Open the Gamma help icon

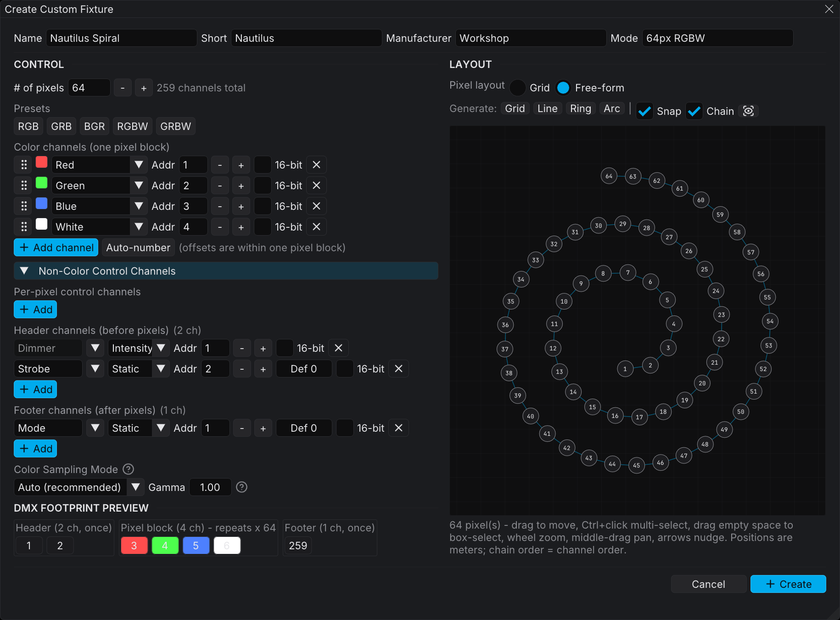tap(241, 487)
